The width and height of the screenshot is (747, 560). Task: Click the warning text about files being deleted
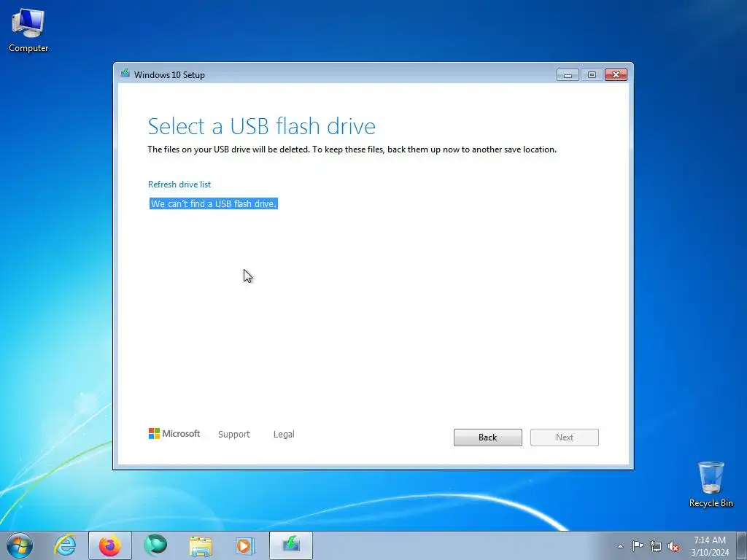pyautogui.click(x=352, y=149)
